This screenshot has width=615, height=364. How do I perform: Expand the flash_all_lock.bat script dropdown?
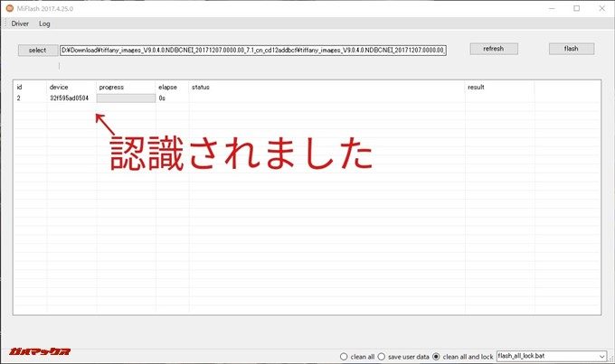pyautogui.click(x=601, y=356)
